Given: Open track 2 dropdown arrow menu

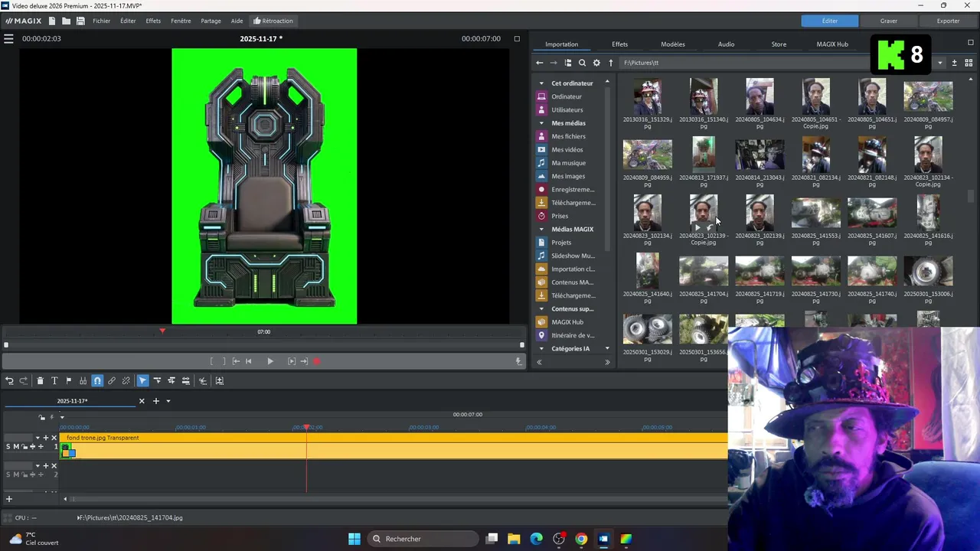Looking at the screenshot, I should pos(38,465).
